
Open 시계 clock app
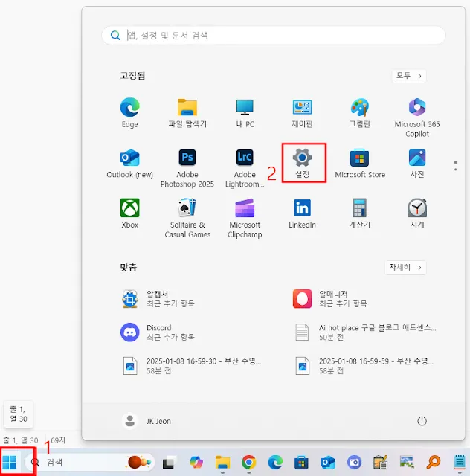point(417,213)
